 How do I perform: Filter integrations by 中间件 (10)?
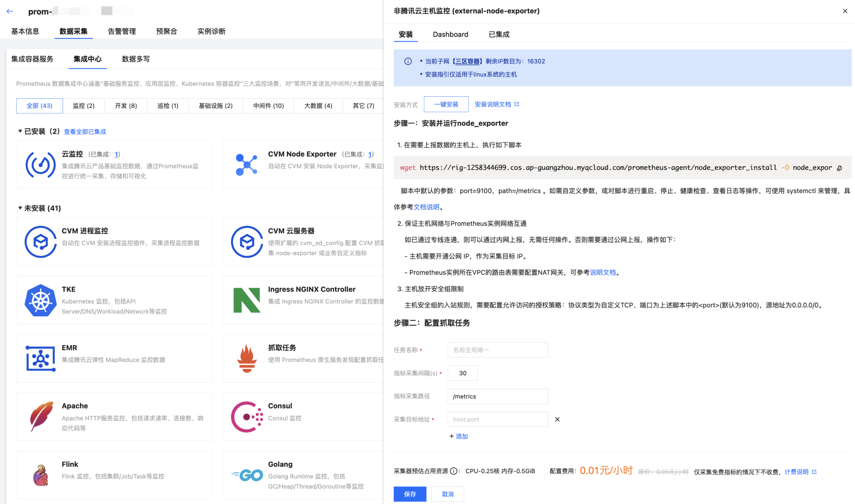click(x=268, y=105)
